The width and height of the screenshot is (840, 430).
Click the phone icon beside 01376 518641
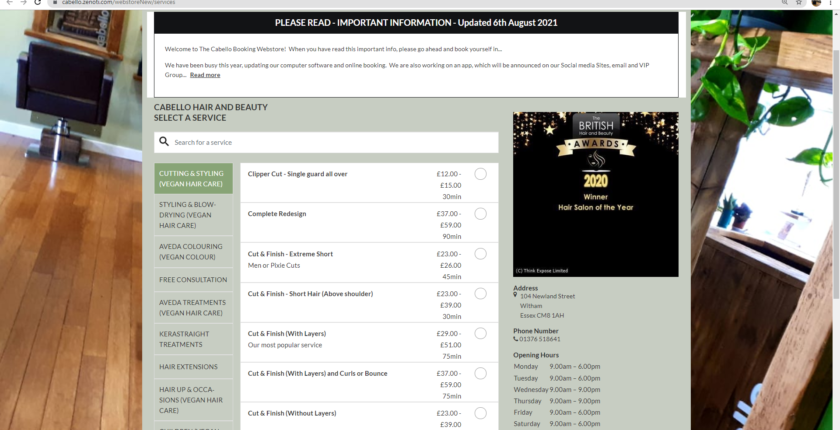(516, 339)
